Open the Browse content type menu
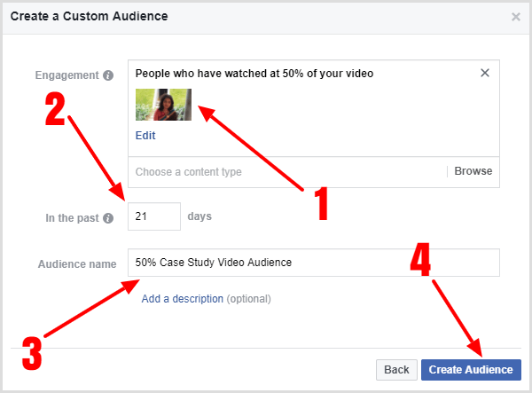The image size is (532, 393). click(473, 171)
